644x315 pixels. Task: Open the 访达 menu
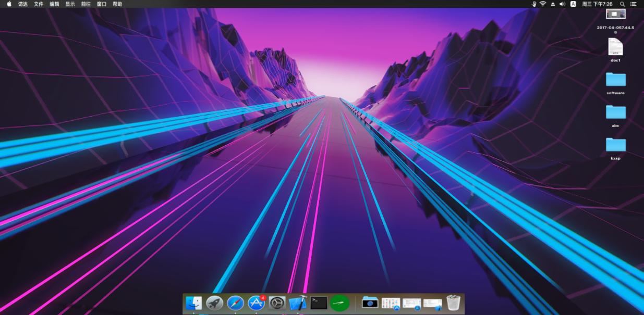tap(23, 4)
